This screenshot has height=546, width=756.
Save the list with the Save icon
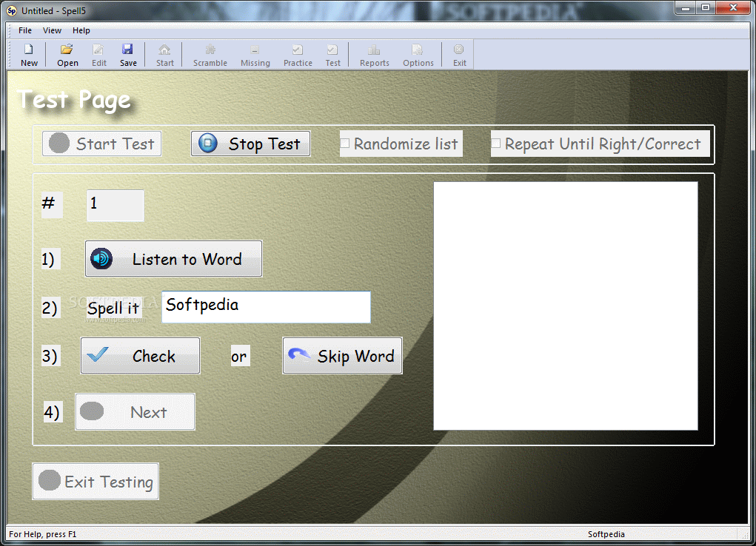128,55
